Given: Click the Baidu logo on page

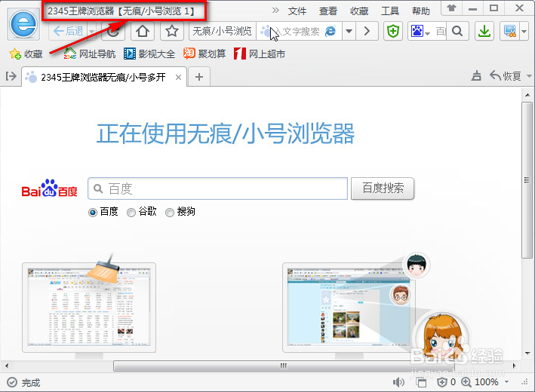Looking at the screenshot, I should click(x=50, y=188).
